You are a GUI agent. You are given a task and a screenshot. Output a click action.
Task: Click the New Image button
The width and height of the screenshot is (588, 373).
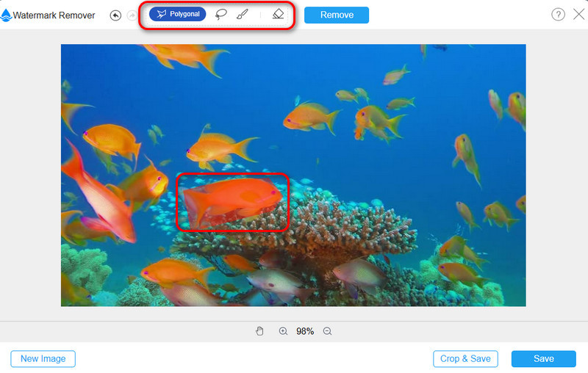(x=43, y=359)
